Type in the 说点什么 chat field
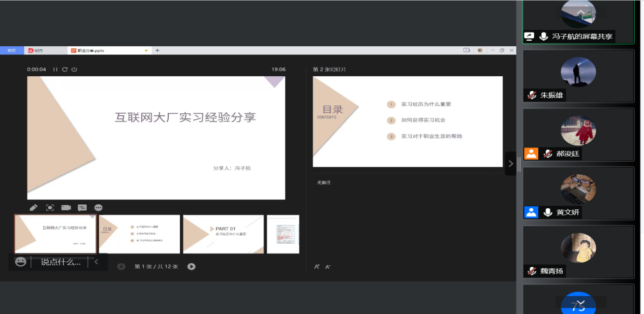Screen dimensions: 644x314 click(x=60, y=262)
